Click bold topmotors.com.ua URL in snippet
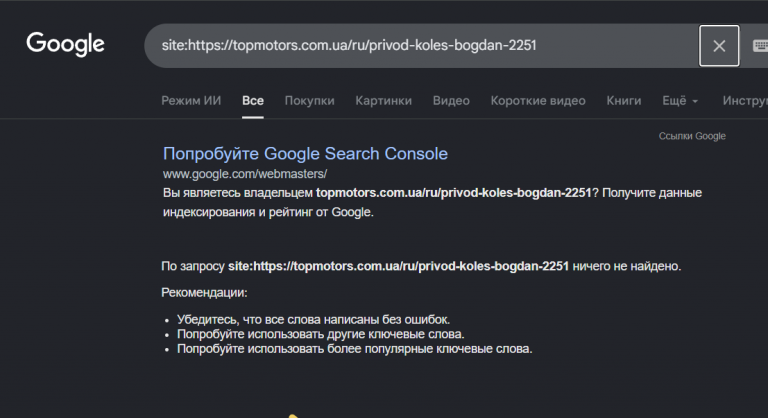 [x=454, y=193]
